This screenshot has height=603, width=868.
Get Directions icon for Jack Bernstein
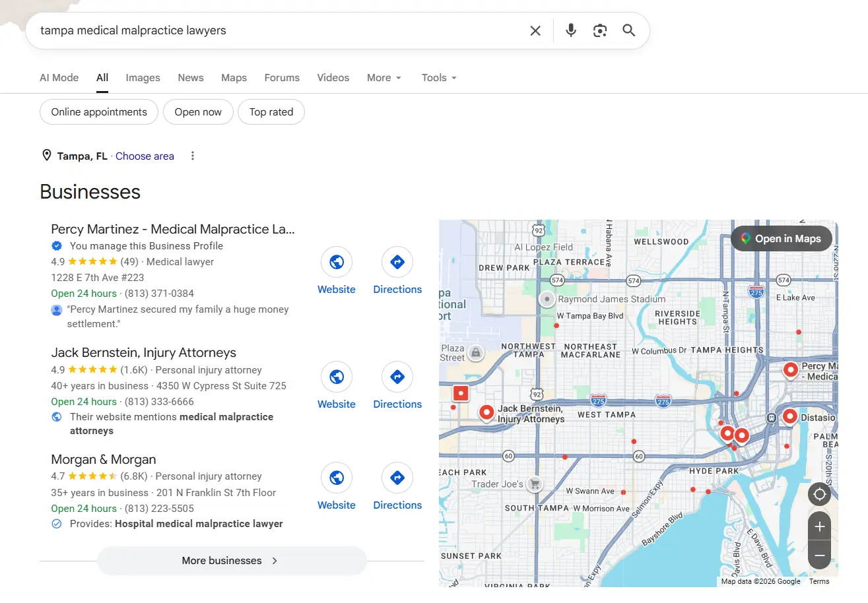(397, 377)
